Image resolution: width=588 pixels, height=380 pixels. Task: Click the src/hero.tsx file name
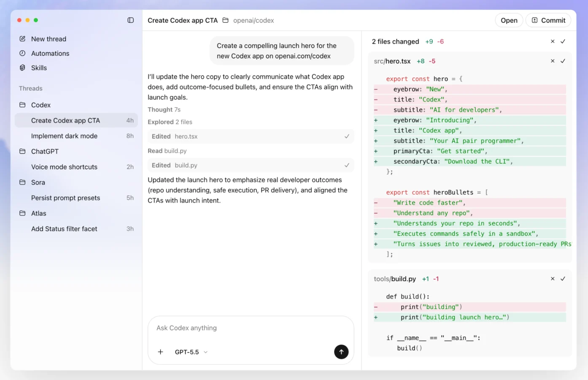(x=392, y=61)
